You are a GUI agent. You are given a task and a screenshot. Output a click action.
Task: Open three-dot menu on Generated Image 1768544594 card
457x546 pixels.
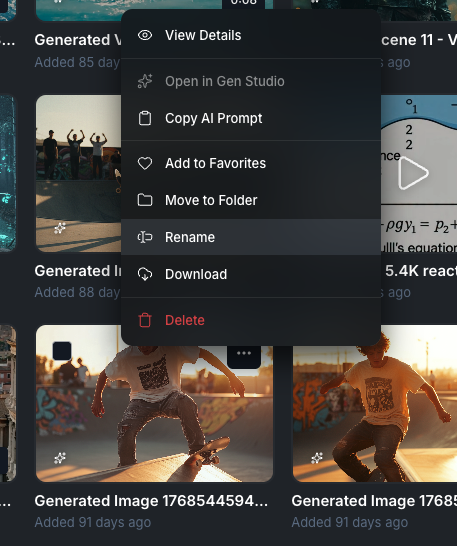coord(244,354)
